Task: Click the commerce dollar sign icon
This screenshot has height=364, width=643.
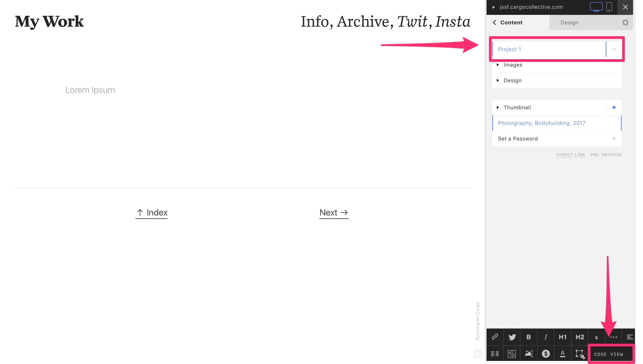Action: [546, 354]
